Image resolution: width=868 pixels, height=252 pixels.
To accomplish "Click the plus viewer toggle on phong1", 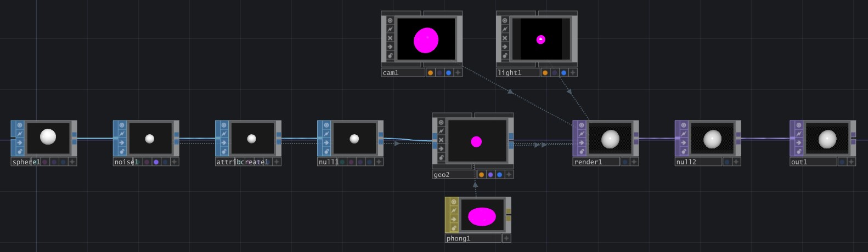I will (506, 238).
